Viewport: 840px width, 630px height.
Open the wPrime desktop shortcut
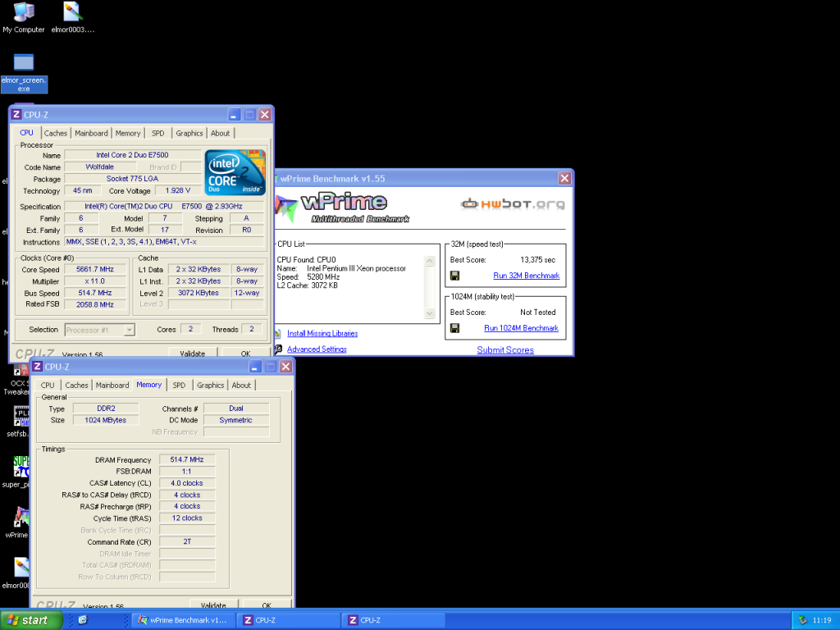[x=19, y=518]
